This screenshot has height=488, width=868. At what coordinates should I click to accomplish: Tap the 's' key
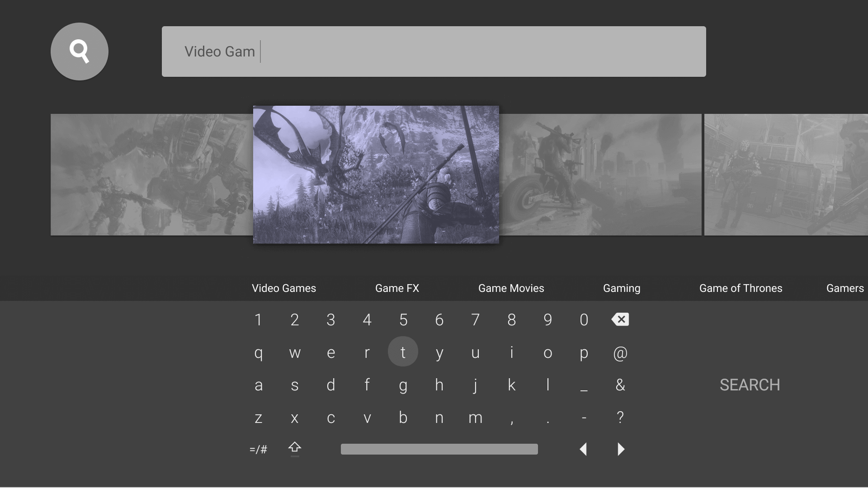click(x=295, y=385)
